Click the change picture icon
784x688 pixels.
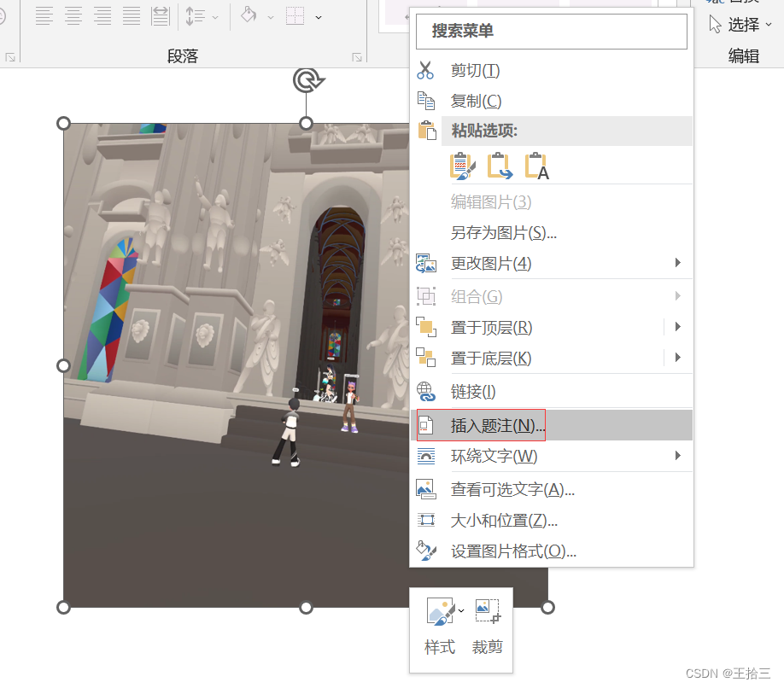point(426,263)
